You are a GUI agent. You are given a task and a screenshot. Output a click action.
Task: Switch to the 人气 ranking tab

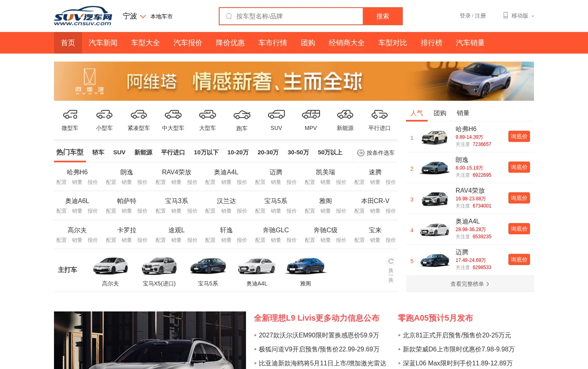click(417, 113)
